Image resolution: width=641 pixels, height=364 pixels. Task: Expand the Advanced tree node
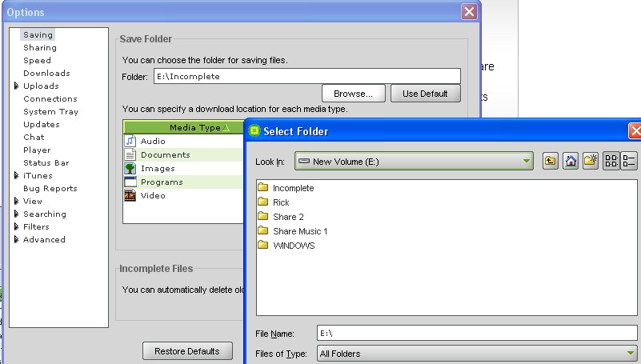16,239
